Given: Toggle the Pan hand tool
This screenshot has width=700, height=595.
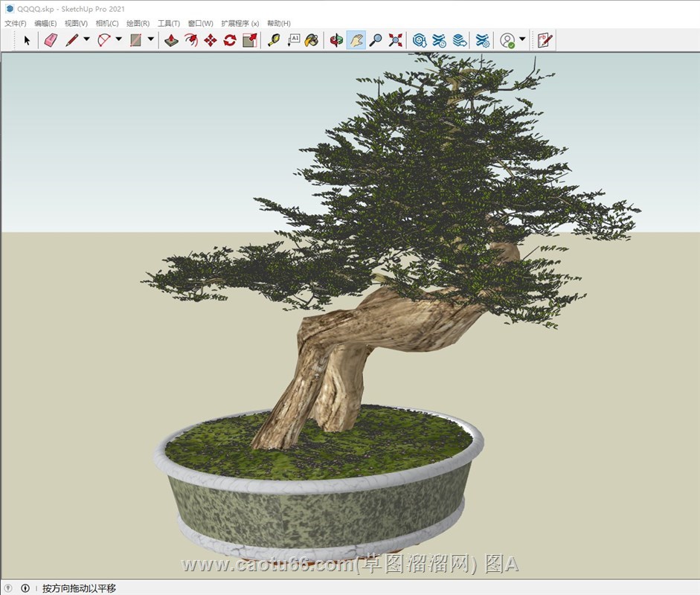Looking at the screenshot, I should point(356,40).
